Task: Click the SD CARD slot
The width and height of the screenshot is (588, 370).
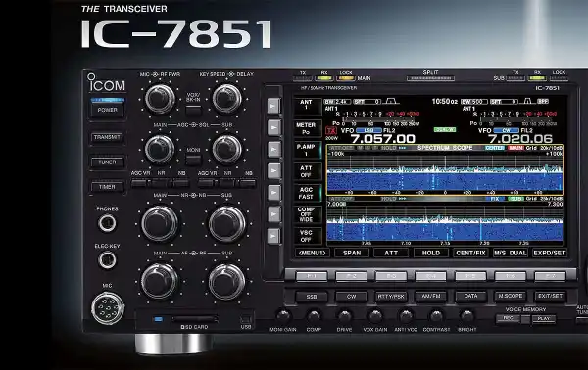Action: (x=194, y=319)
